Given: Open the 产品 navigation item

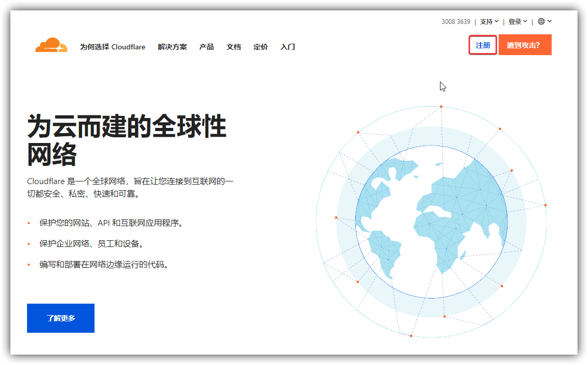Looking at the screenshot, I should pyautogui.click(x=207, y=47).
